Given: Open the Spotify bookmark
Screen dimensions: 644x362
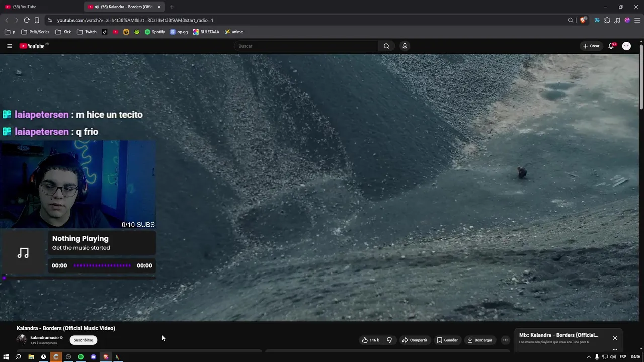Looking at the screenshot, I should point(154,32).
